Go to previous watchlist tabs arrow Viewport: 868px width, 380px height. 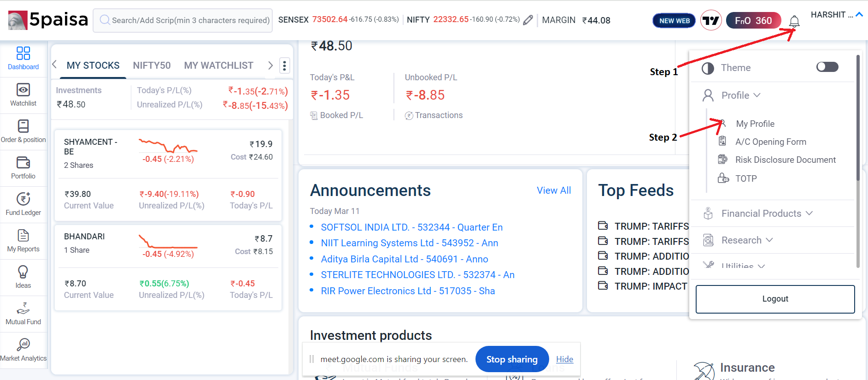click(x=54, y=65)
